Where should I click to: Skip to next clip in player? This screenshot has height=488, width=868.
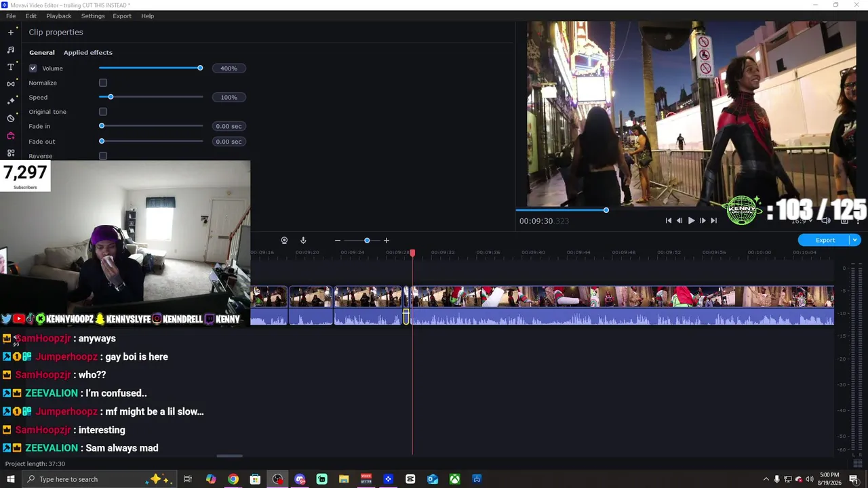(x=713, y=220)
